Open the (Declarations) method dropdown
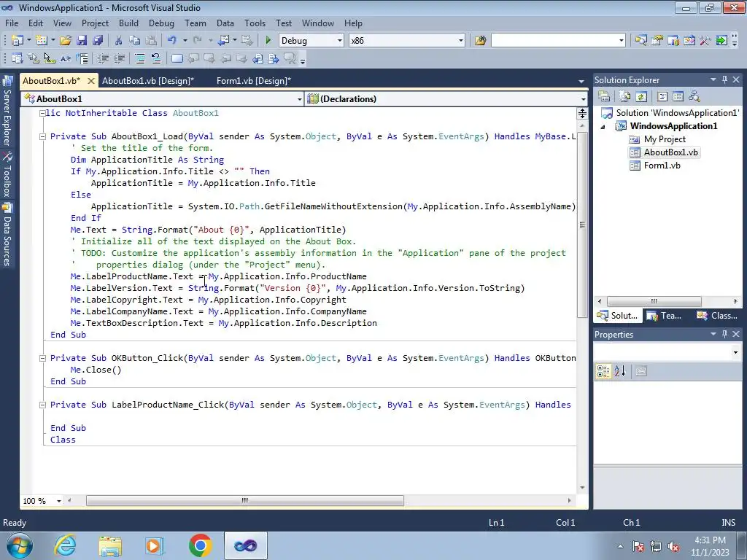This screenshot has height=560, width=747. pyautogui.click(x=583, y=99)
